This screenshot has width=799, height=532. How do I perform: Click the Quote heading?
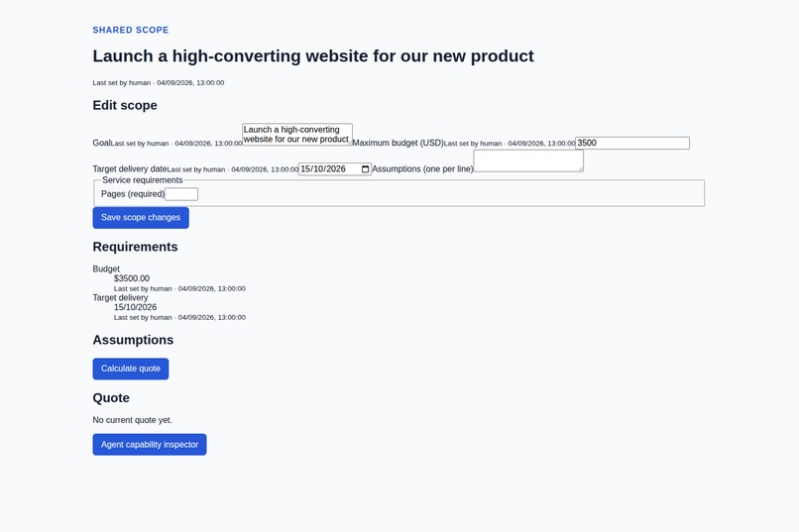point(111,398)
